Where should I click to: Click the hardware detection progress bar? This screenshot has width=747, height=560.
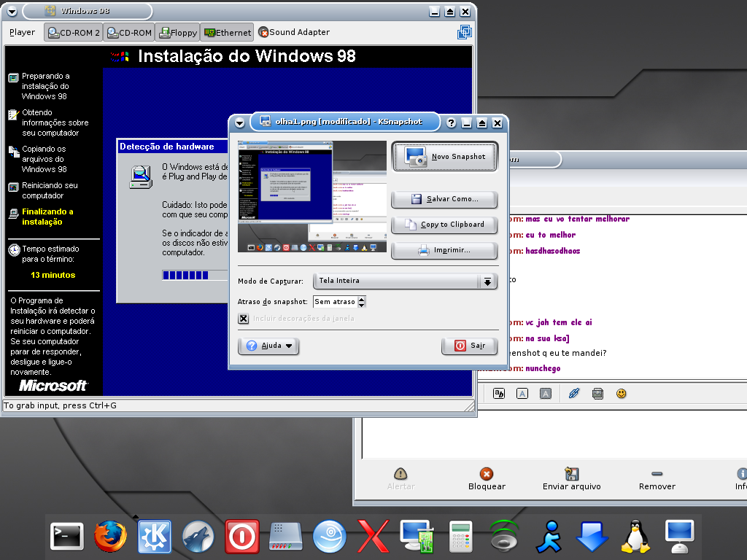tap(196, 275)
